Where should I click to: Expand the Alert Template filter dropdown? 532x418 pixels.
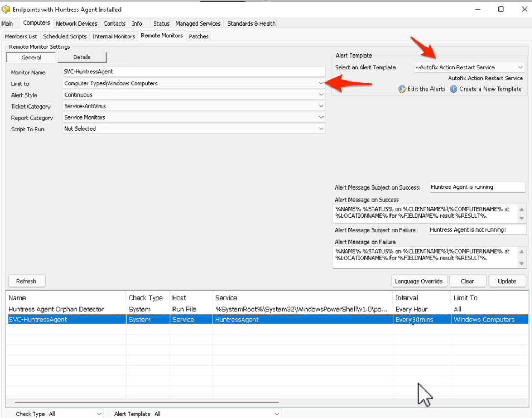pos(277,414)
